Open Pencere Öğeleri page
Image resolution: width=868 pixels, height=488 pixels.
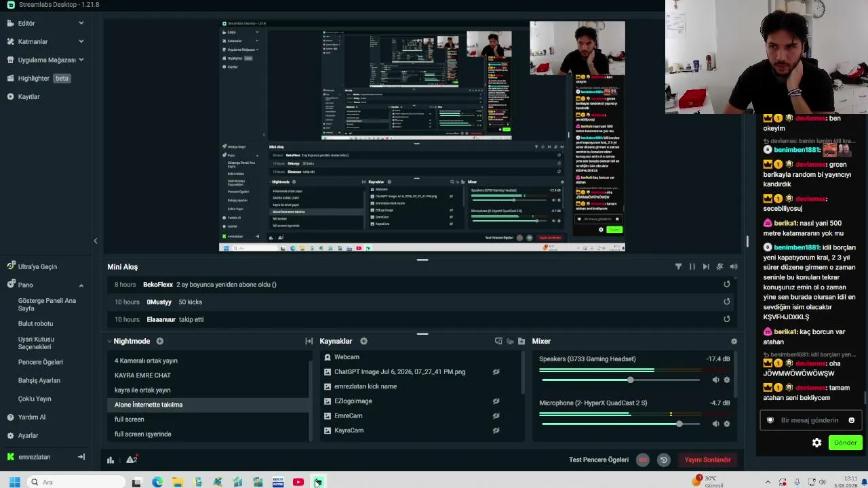click(x=41, y=362)
